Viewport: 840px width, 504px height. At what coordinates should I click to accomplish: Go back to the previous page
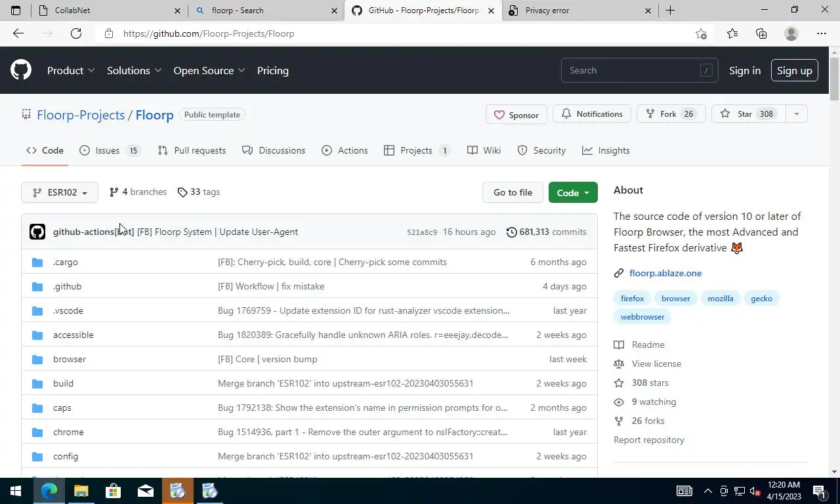click(x=18, y=33)
